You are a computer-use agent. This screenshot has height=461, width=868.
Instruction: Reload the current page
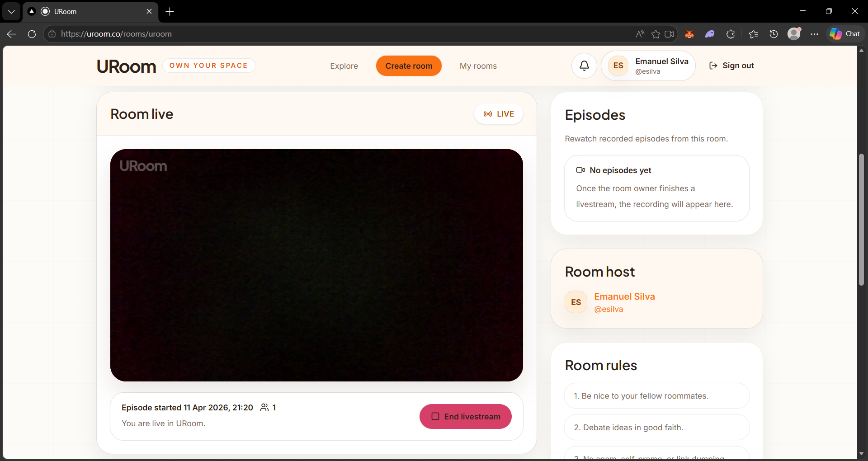pos(32,34)
